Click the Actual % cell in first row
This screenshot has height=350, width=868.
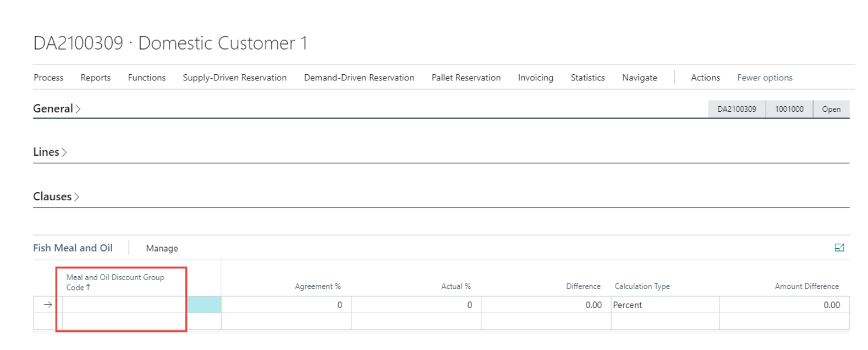click(x=416, y=305)
